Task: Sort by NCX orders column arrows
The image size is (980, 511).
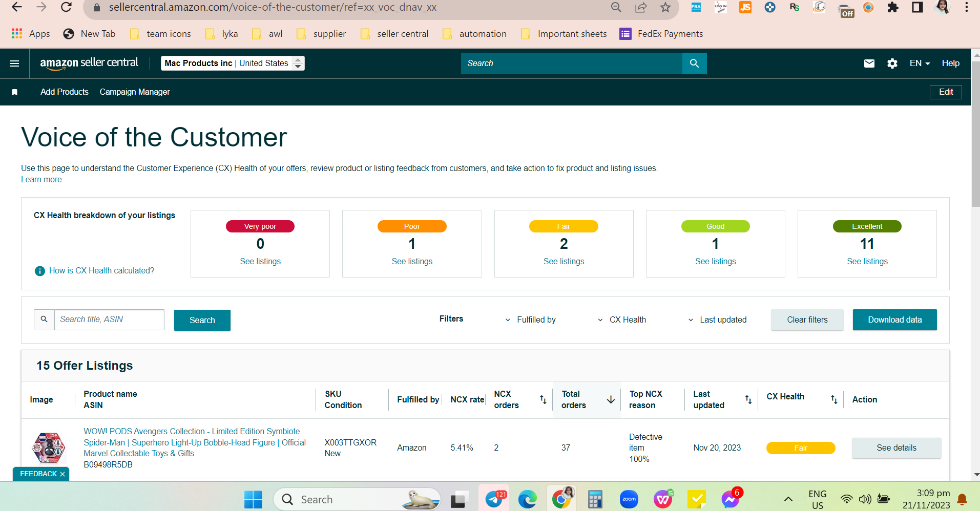Action: coord(543,400)
